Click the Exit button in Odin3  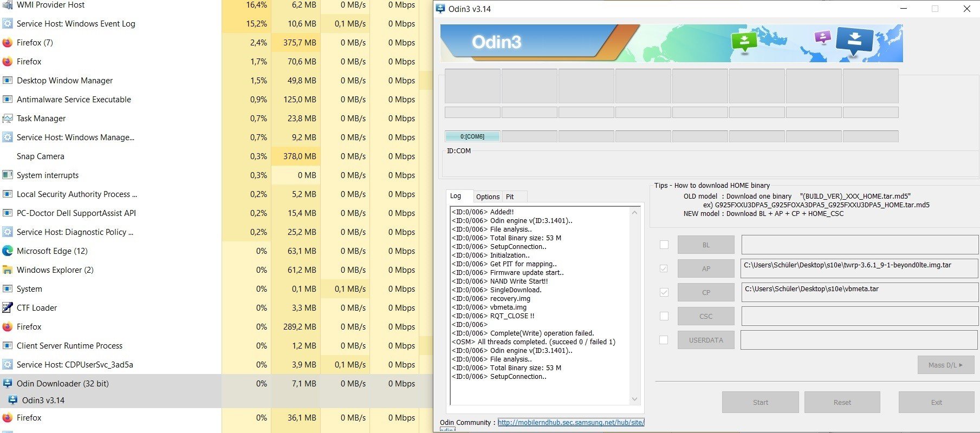click(936, 402)
